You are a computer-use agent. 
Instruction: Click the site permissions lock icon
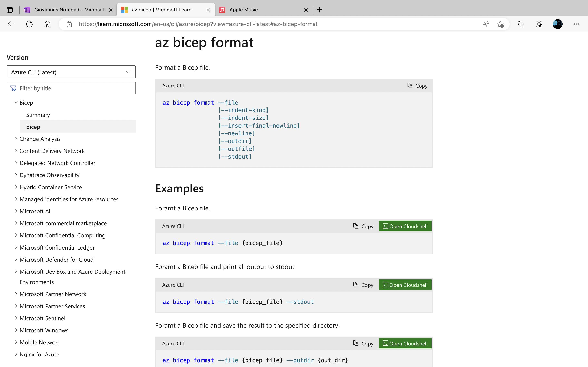click(x=69, y=24)
